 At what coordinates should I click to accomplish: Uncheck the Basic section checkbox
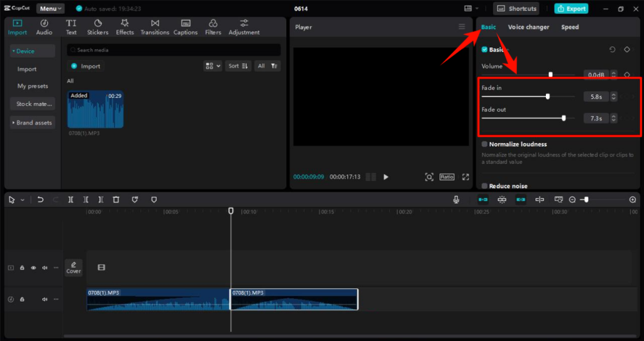[484, 50]
